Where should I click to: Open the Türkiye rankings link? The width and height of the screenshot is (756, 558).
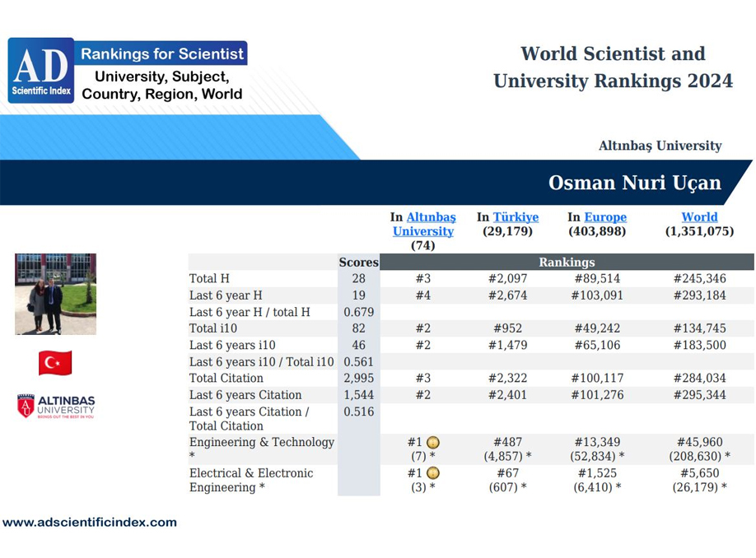[x=518, y=216]
